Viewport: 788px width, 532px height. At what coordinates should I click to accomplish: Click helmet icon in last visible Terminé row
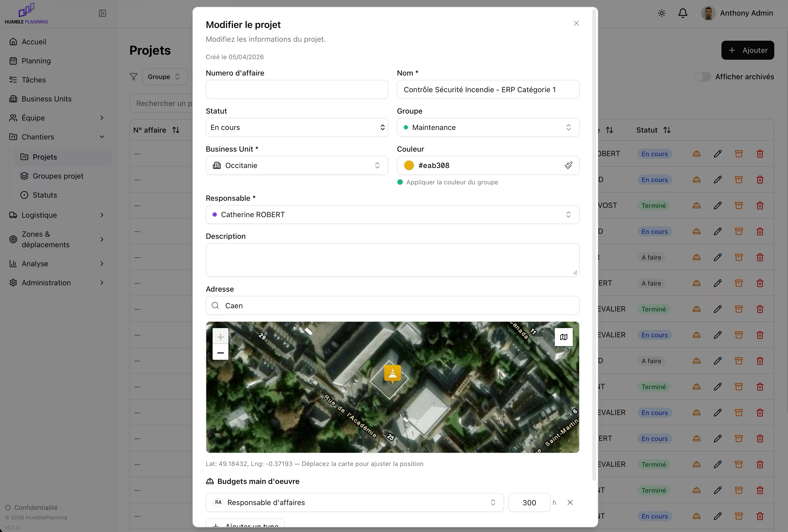click(x=696, y=490)
